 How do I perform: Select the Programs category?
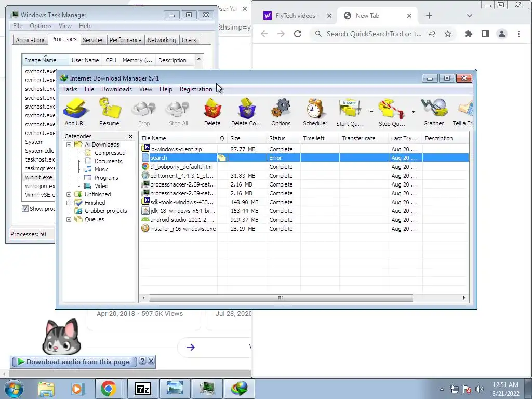tap(106, 178)
